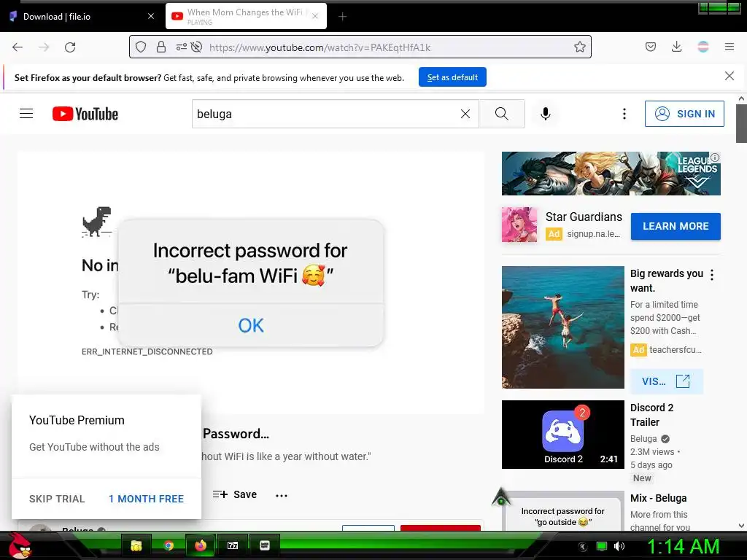Go back with the browser back arrow
This screenshot has height=560, width=747.
click(18, 47)
